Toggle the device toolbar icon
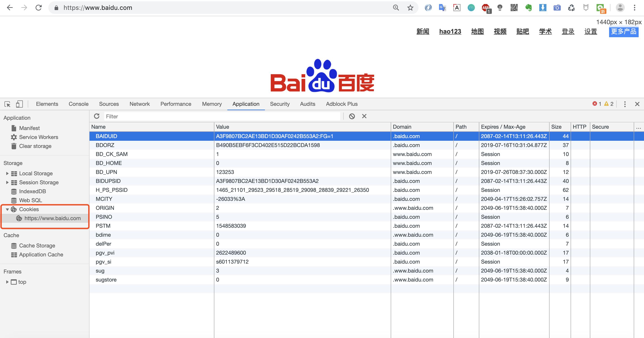 [19, 104]
